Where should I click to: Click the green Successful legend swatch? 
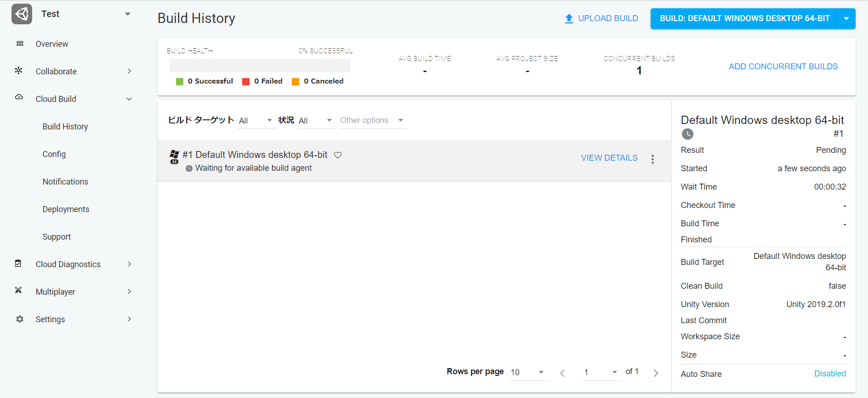tap(180, 82)
